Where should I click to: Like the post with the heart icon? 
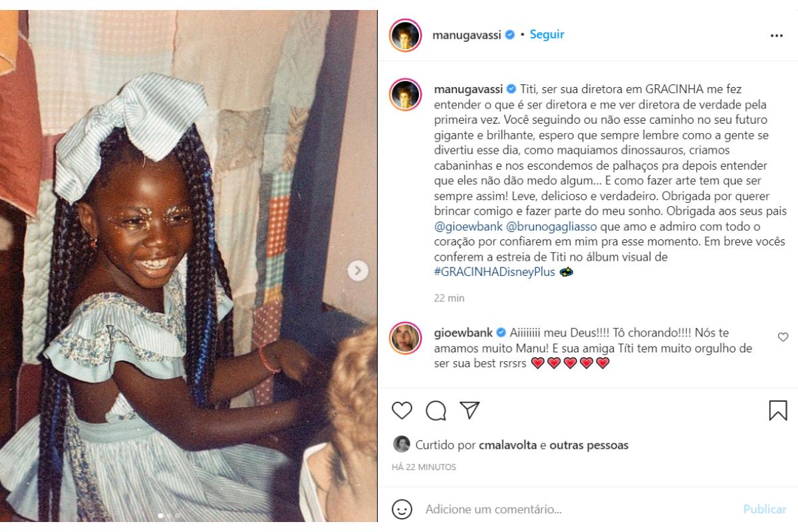click(x=402, y=410)
